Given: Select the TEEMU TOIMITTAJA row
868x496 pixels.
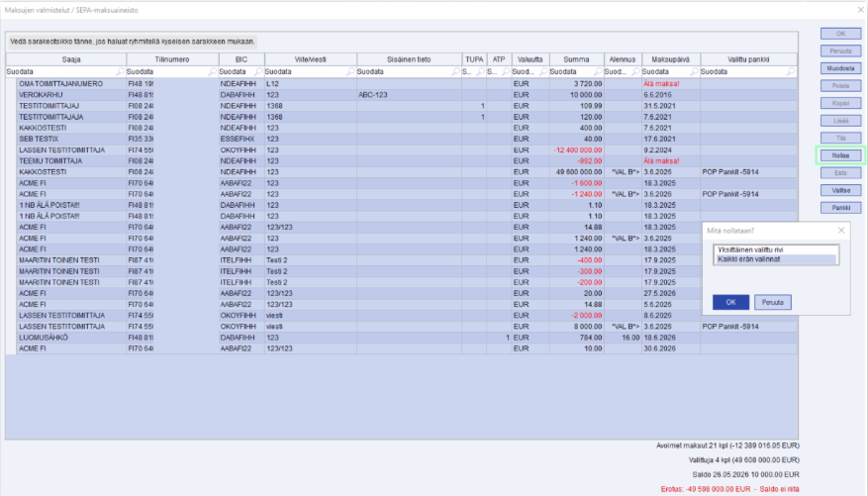Looking at the screenshot, I should (x=407, y=161).
